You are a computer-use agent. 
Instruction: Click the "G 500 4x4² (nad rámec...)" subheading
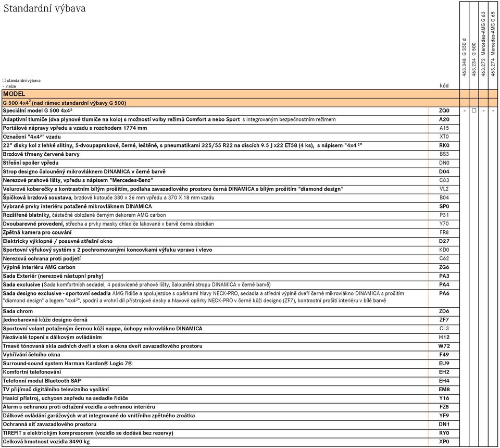click(x=65, y=103)
